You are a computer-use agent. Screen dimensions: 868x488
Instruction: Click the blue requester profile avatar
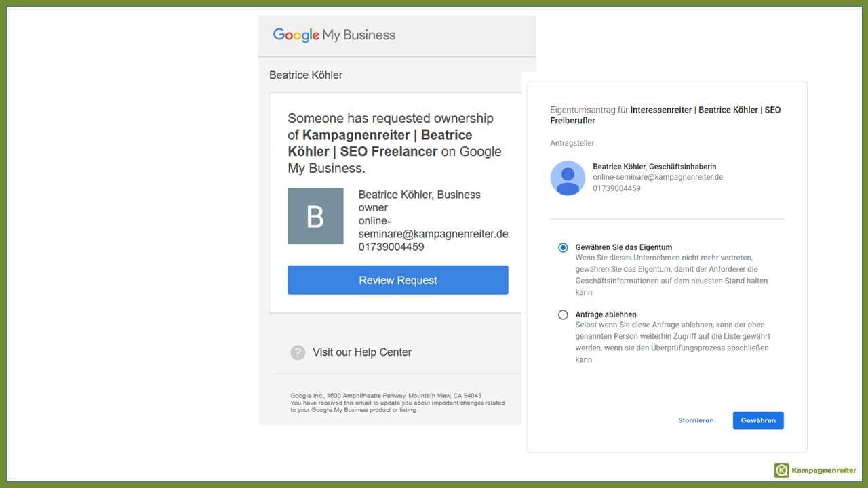pyautogui.click(x=568, y=178)
